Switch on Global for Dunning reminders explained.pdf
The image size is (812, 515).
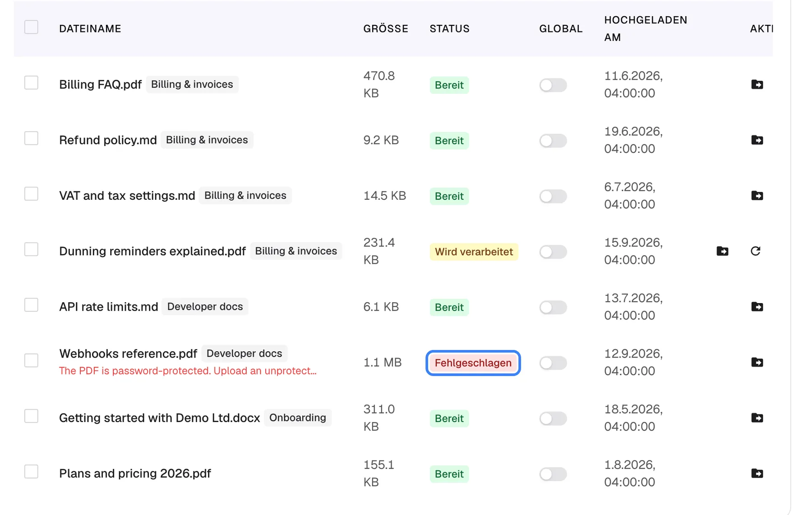coord(553,251)
